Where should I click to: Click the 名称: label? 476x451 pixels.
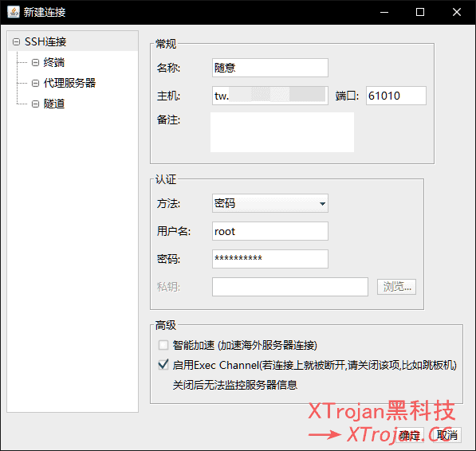coord(168,68)
